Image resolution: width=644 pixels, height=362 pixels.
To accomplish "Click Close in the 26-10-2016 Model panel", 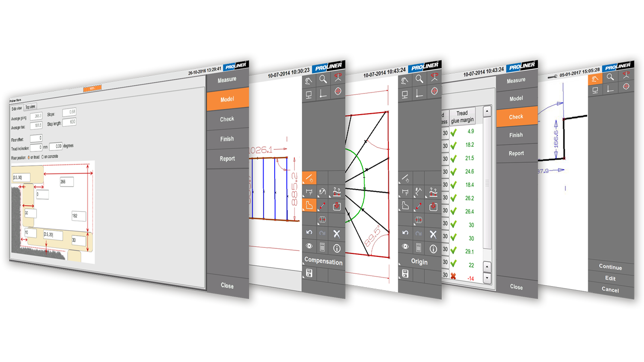I will tap(227, 286).
